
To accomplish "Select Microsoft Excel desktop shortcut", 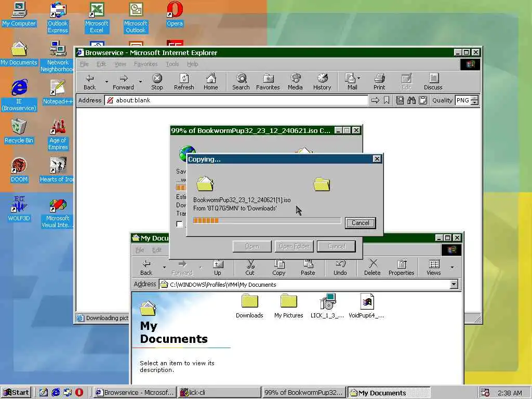I will (97, 18).
